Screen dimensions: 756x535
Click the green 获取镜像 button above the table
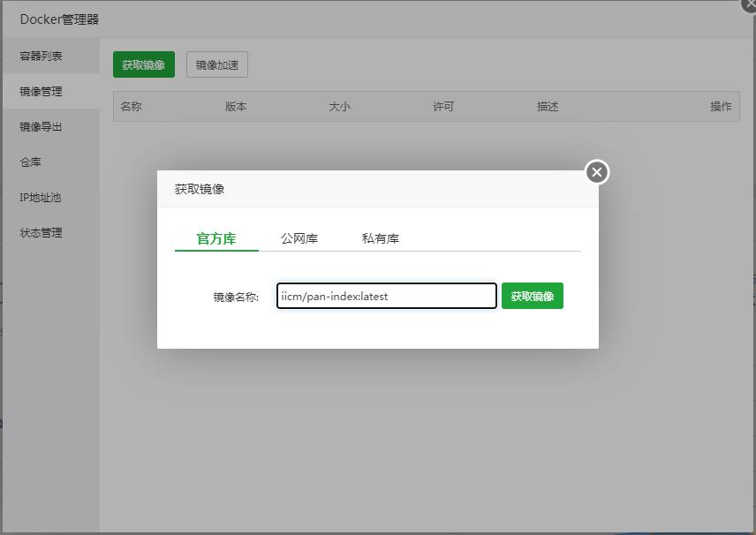tap(143, 64)
